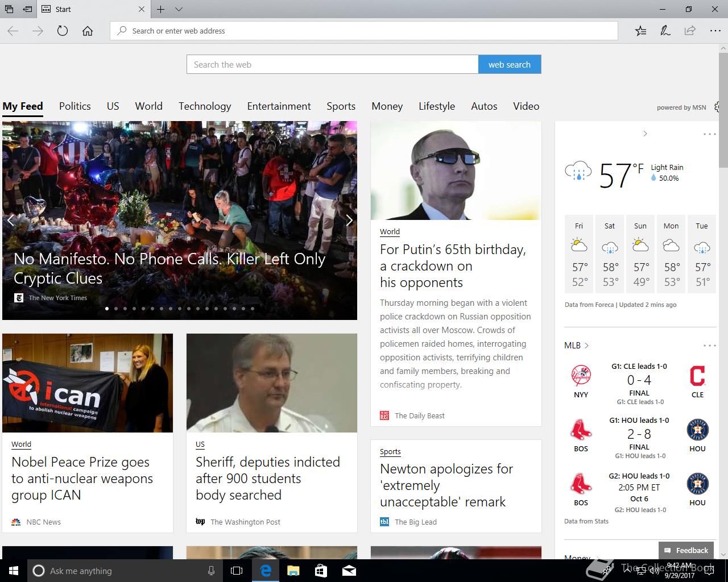The height and width of the screenshot is (582, 728).
Task: Select Sunday forecast
Action: click(x=640, y=253)
